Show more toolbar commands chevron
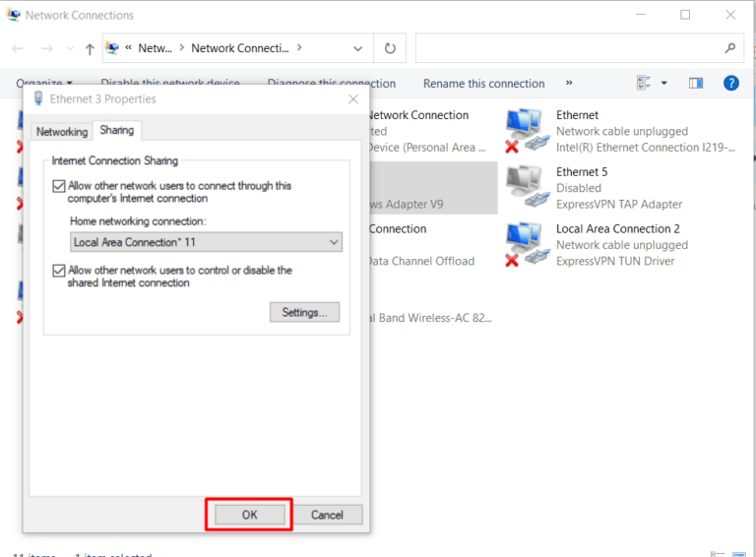This screenshot has height=557, width=756. pos(569,83)
